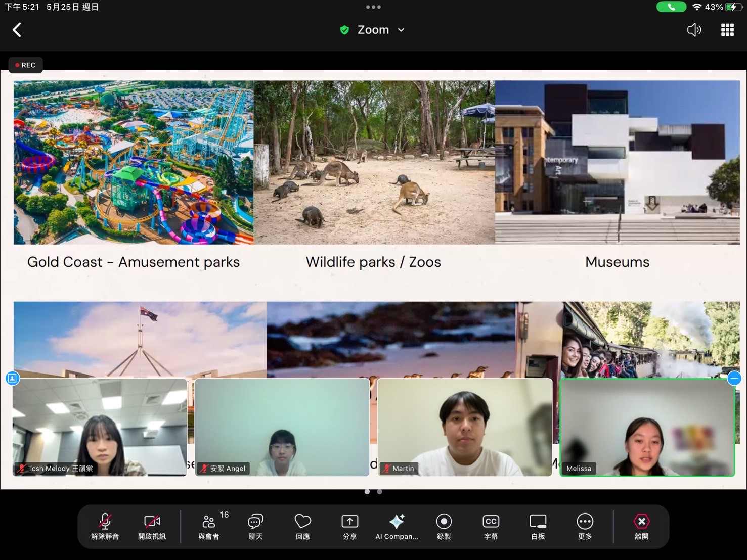Unmute microphone with 解除靜音 button
This screenshot has height=560, width=747.
point(105,526)
